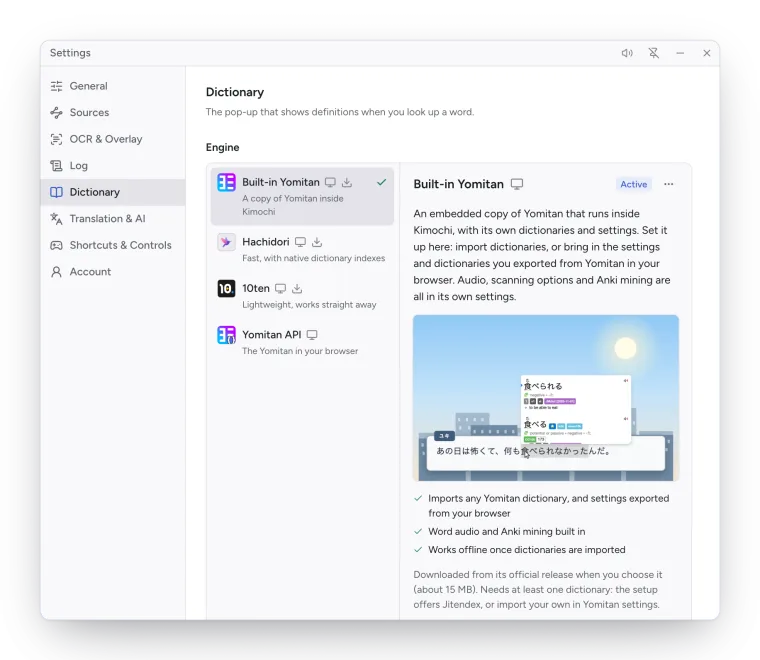Click the Built-in Yomitan engine logo

click(x=226, y=183)
